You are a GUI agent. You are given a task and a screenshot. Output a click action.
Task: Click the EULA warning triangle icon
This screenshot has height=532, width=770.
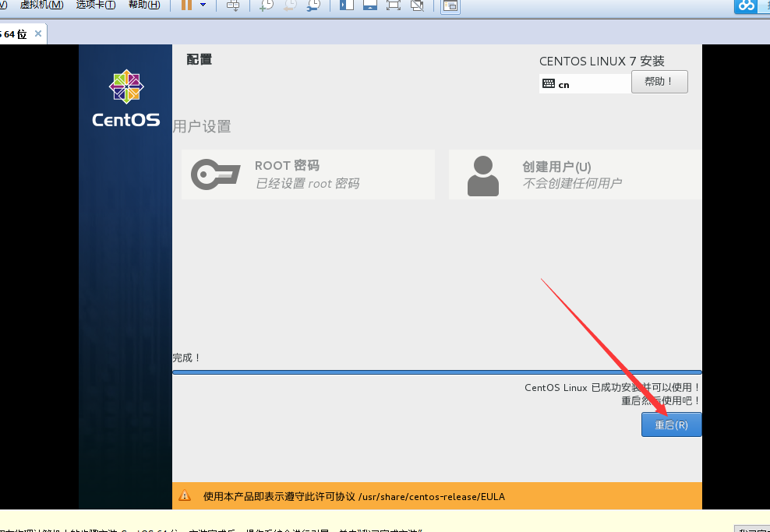(x=185, y=495)
